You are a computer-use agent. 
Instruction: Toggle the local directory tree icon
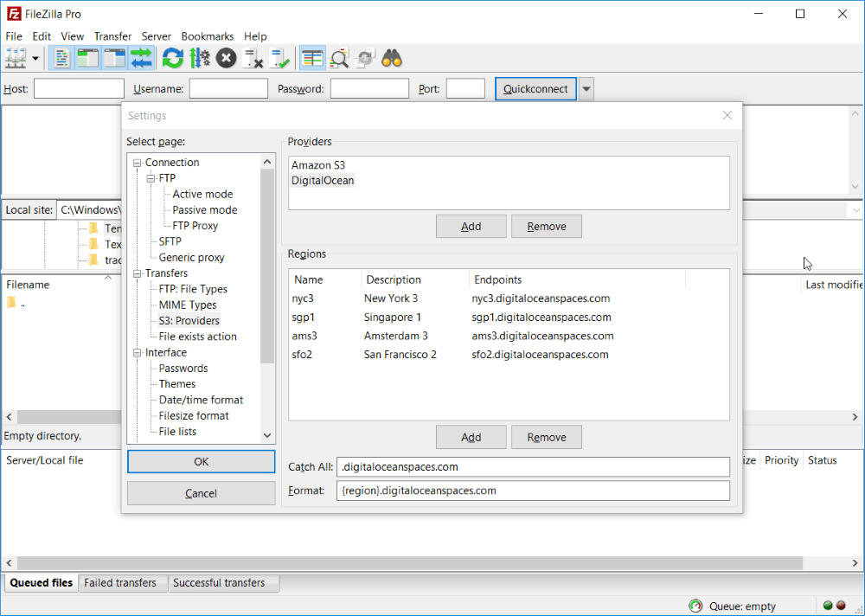88,58
